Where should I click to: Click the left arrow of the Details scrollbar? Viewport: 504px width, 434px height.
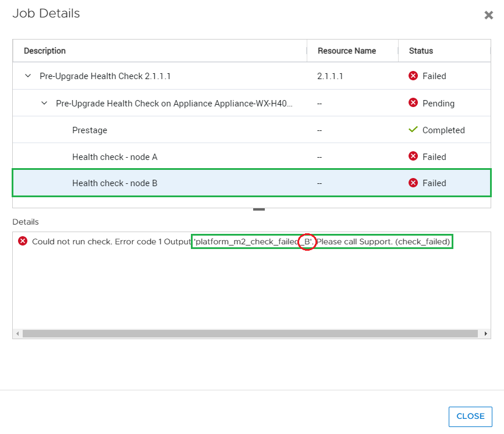17,333
